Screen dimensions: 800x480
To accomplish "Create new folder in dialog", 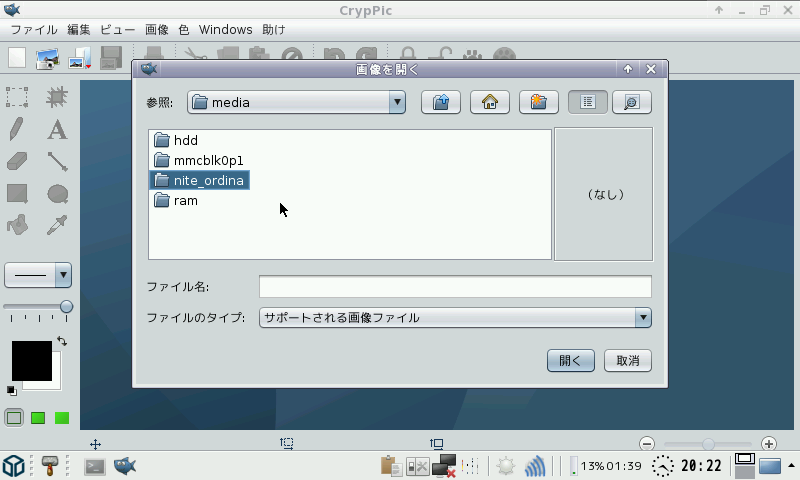I will (x=539, y=103).
